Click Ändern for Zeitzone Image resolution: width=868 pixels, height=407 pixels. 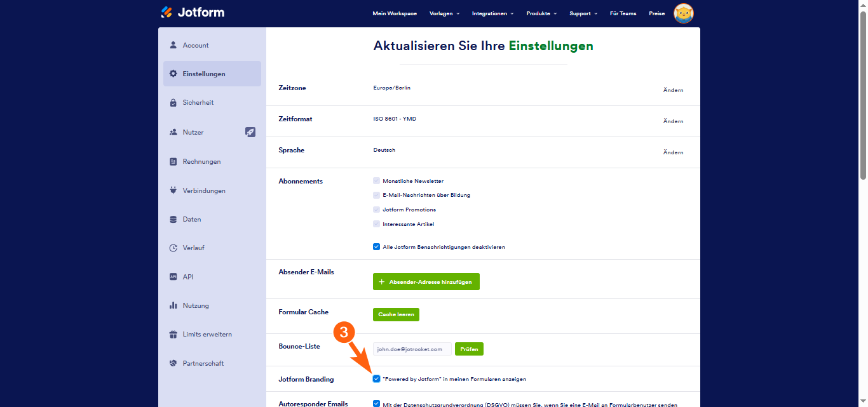point(673,90)
